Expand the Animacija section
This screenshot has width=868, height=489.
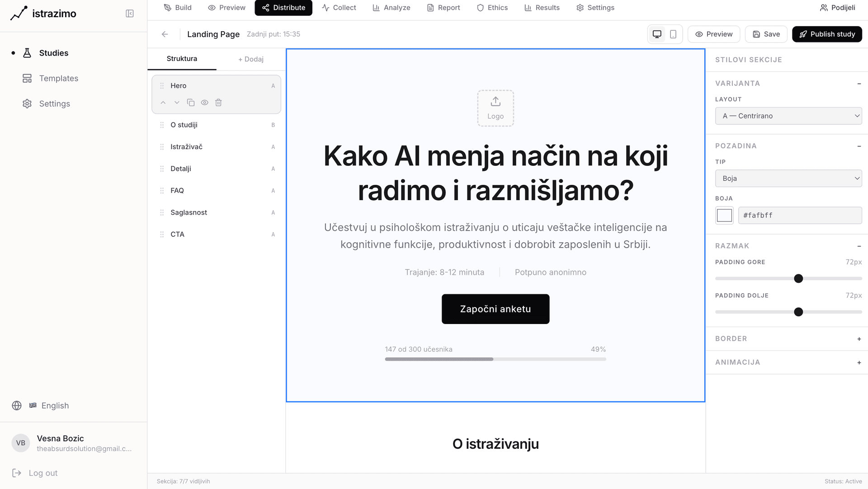[859, 362]
